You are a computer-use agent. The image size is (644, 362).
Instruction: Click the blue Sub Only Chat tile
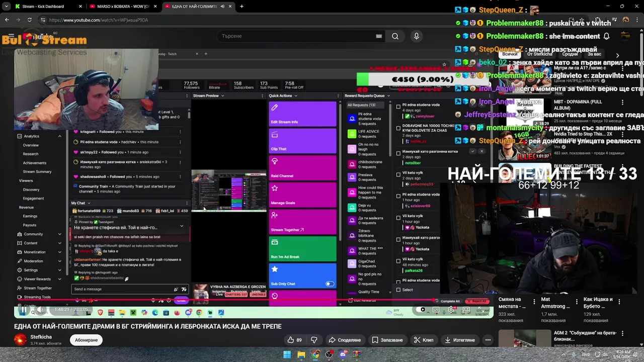pyautogui.click(x=302, y=276)
